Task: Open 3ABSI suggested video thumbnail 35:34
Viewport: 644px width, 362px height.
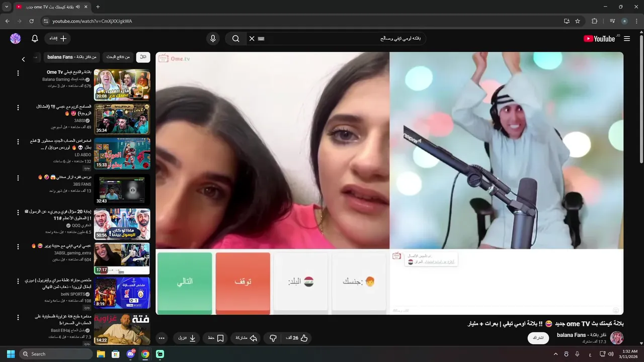Action: (122, 119)
